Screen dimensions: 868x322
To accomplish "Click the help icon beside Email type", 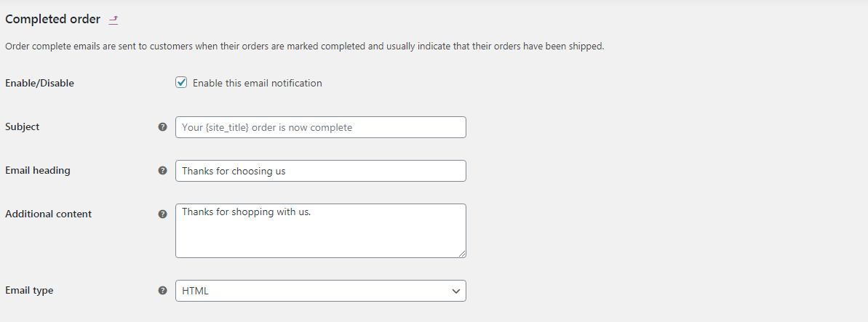I will (x=162, y=291).
